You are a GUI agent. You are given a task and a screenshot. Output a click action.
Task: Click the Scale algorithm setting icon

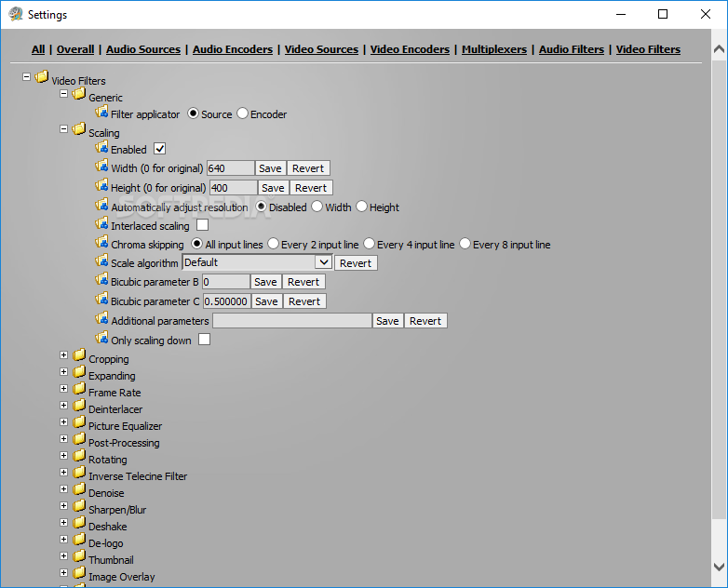pyautogui.click(x=101, y=261)
